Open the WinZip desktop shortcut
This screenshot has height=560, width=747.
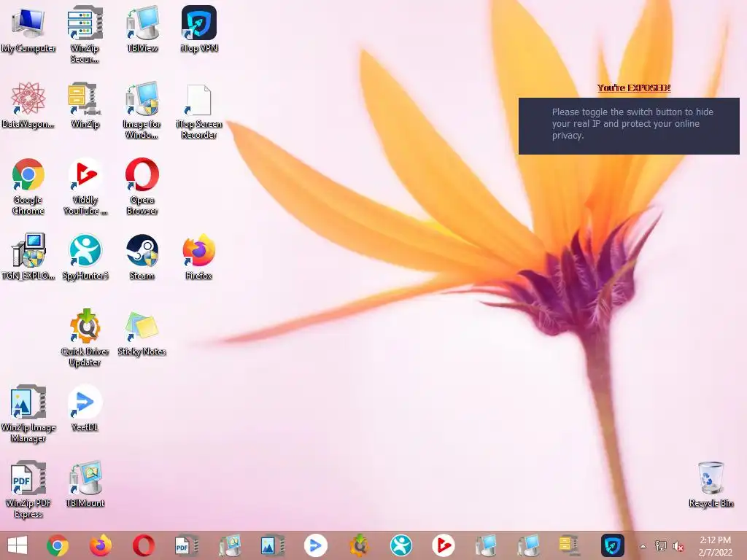point(85,105)
